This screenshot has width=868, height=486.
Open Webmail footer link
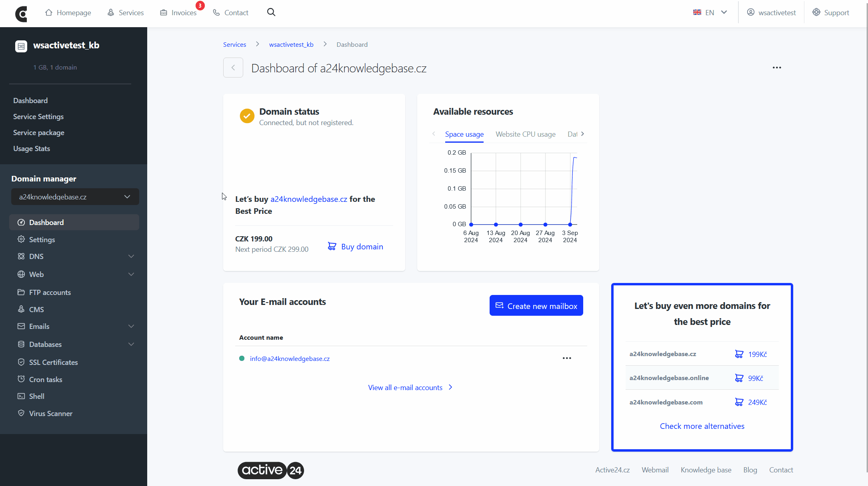tap(655, 470)
